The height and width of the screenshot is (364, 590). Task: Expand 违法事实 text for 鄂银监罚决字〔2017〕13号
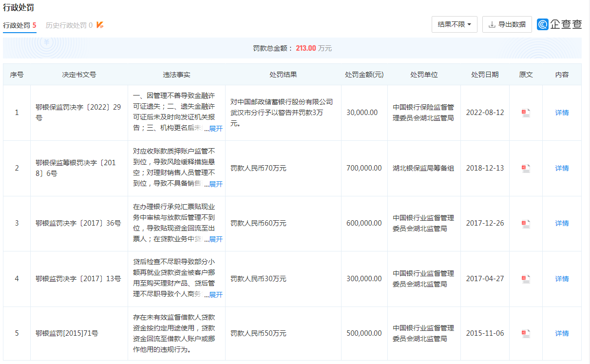coord(216,295)
